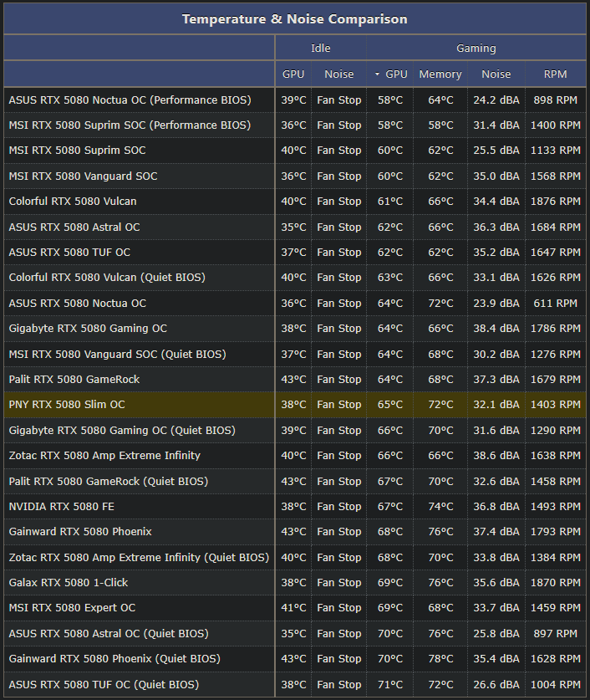Select the Palit RTX 5080 GameRock name
The height and width of the screenshot is (700, 590).
pyautogui.click(x=74, y=380)
